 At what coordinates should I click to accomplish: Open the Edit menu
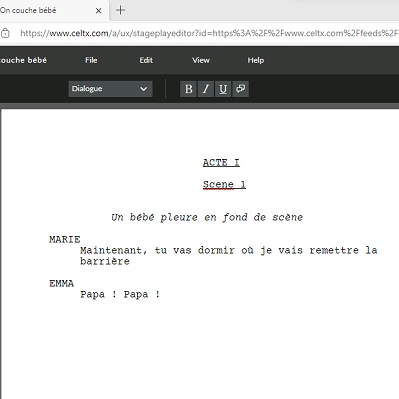click(x=146, y=60)
